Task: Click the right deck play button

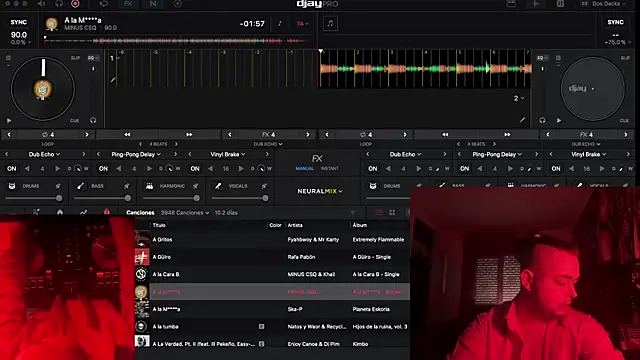Action: tap(559, 120)
